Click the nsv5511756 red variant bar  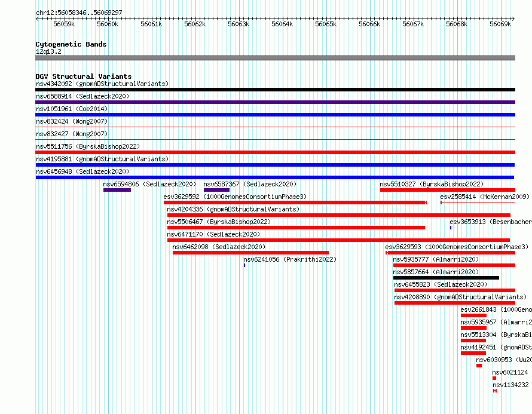(x=275, y=152)
